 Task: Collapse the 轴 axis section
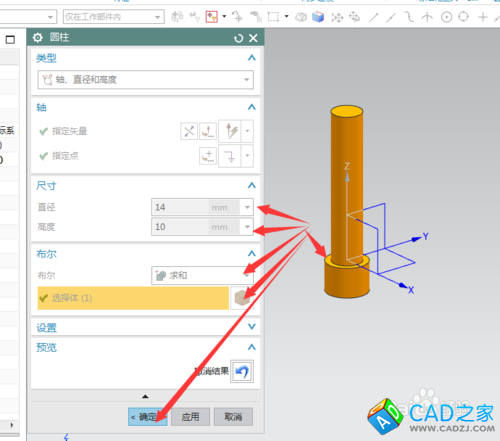click(252, 107)
